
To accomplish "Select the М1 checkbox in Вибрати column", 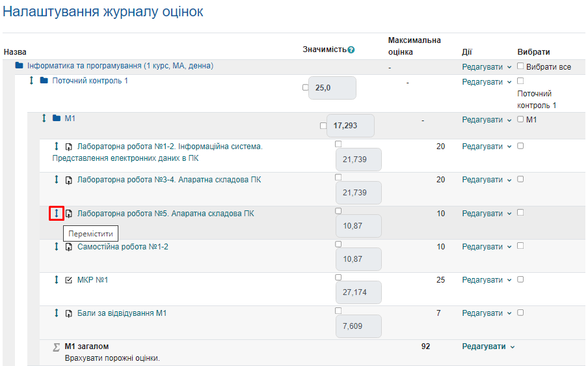I will click(520, 119).
